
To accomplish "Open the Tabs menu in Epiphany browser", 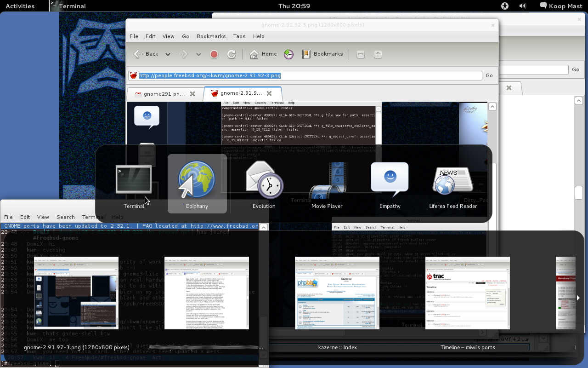I will (239, 36).
